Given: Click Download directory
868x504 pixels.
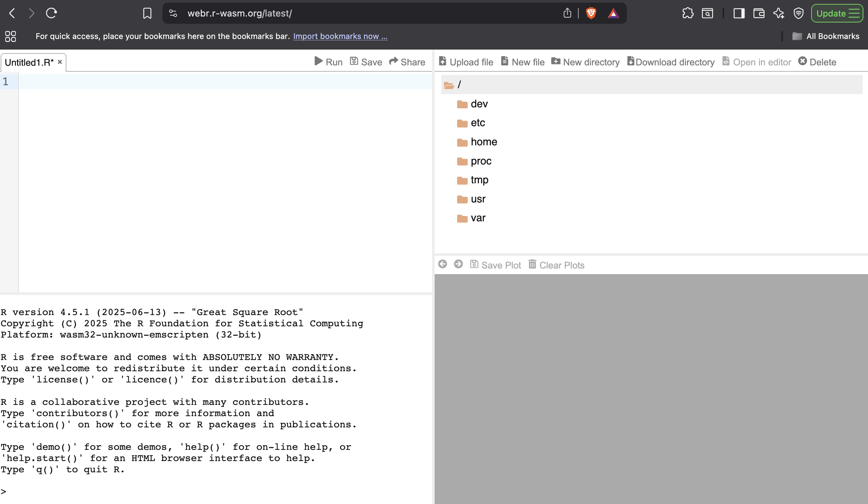Looking at the screenshot, I should [670, 62].
